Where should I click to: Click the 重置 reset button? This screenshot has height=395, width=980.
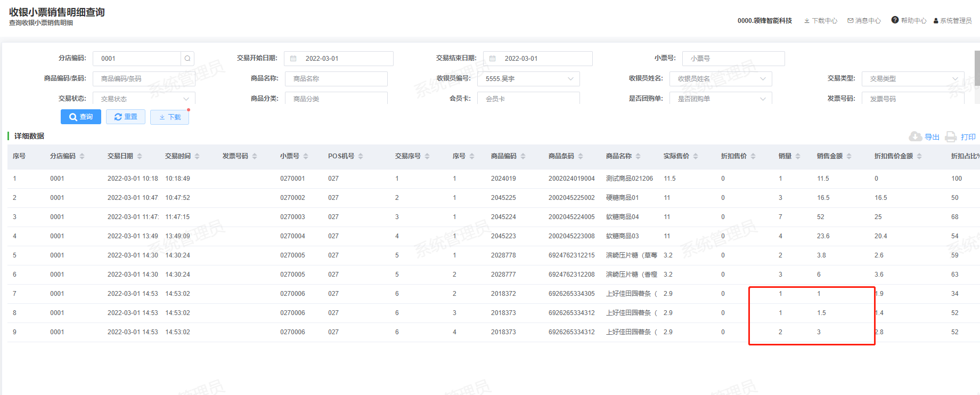click(x=126, y=117)
